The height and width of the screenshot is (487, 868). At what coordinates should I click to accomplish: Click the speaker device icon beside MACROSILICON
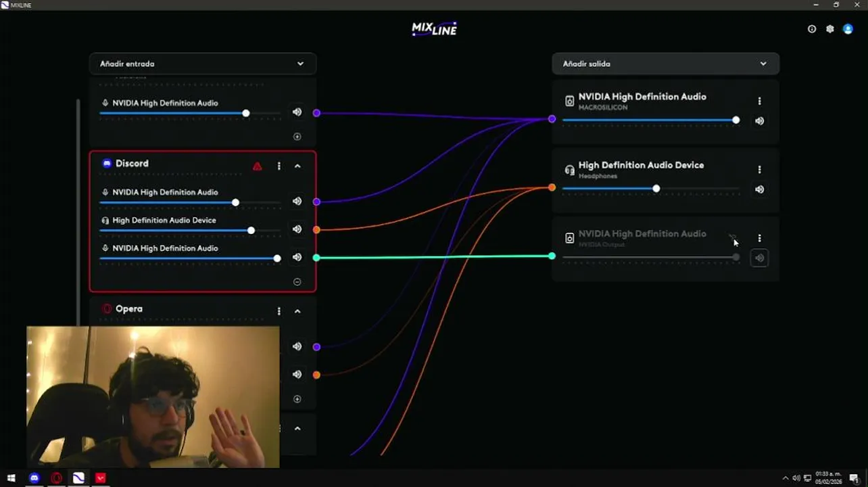(570, 101)
